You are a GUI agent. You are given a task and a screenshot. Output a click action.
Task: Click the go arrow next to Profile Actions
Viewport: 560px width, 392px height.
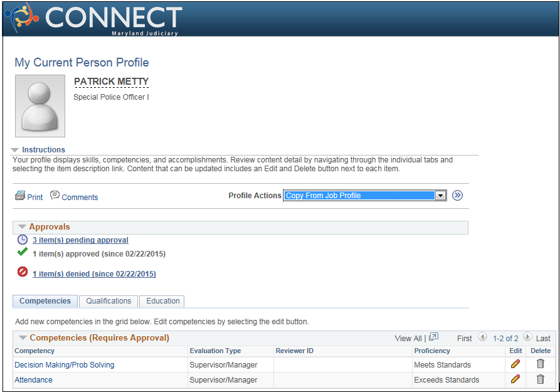tap(457, 196)
